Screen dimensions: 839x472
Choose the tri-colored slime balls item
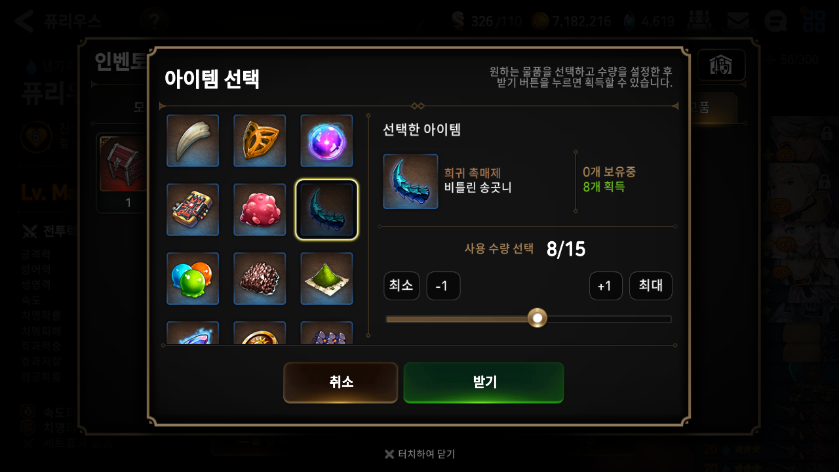(193, 279)
